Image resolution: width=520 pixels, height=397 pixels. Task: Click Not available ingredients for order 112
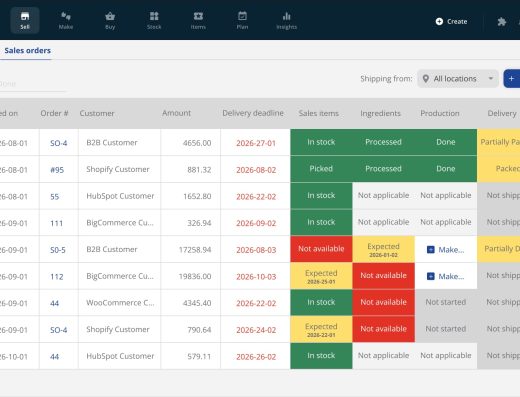pos(383,276)
